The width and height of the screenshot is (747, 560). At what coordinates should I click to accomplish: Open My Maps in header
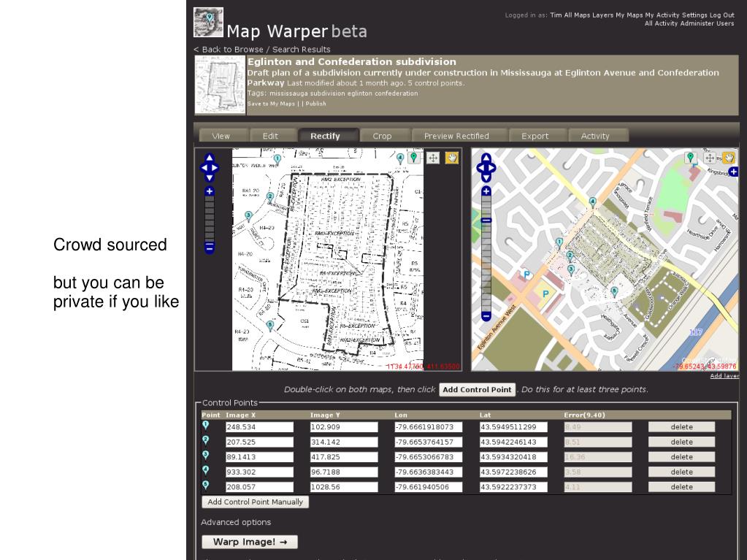(x=629, y=15)
